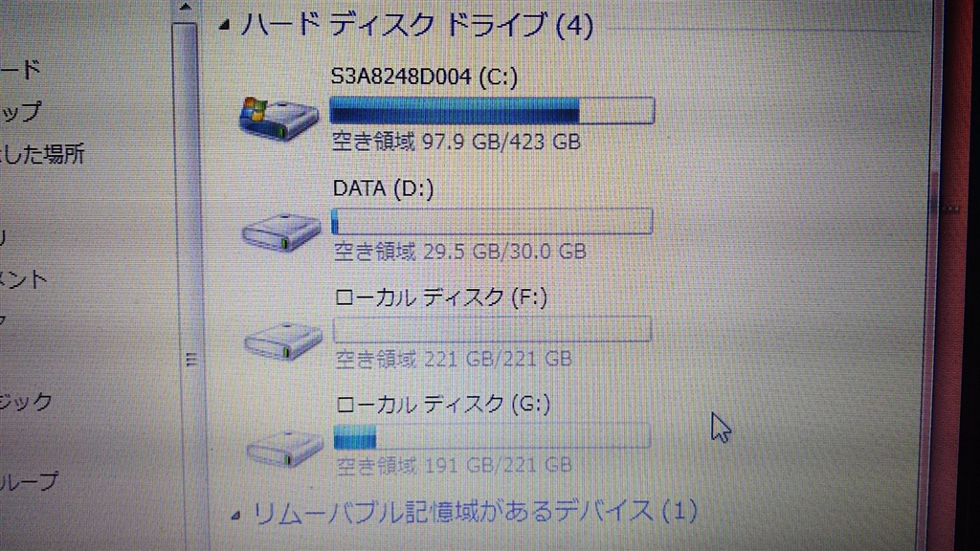Collapse the リムーバブル記憶域があるデバイス (1) group
This screenshot has height=551, width=980.
click(235, 516)
